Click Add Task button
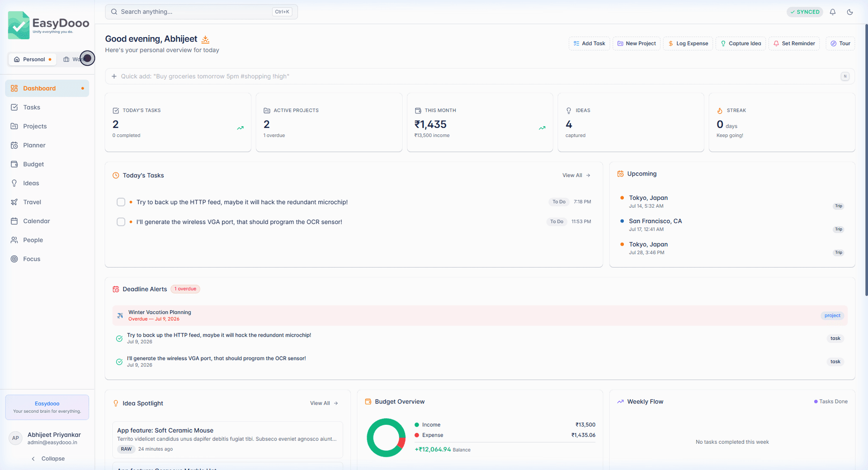 (589, 43)
